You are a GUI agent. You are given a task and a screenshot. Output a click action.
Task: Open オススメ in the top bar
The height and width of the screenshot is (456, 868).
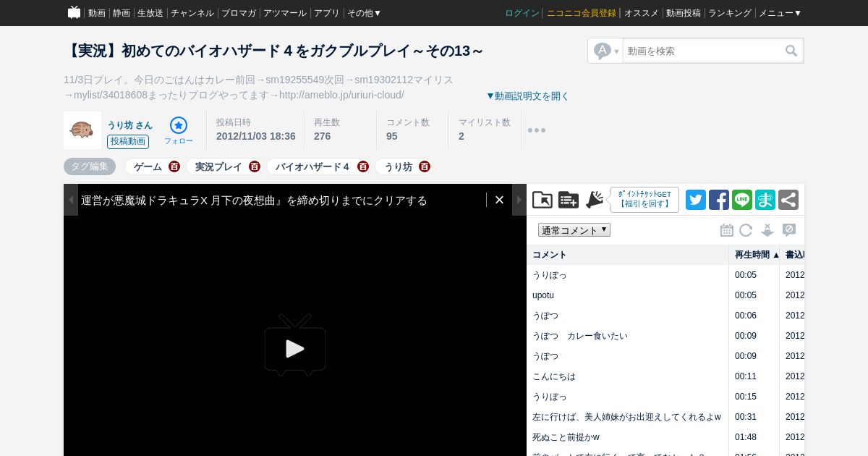642,13
